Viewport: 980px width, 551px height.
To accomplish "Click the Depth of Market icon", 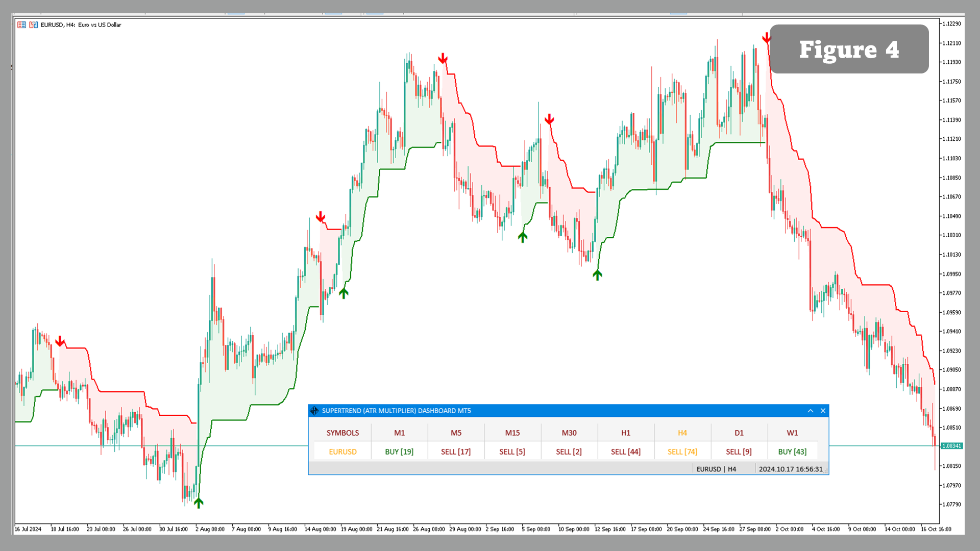I will coord(21,24).
